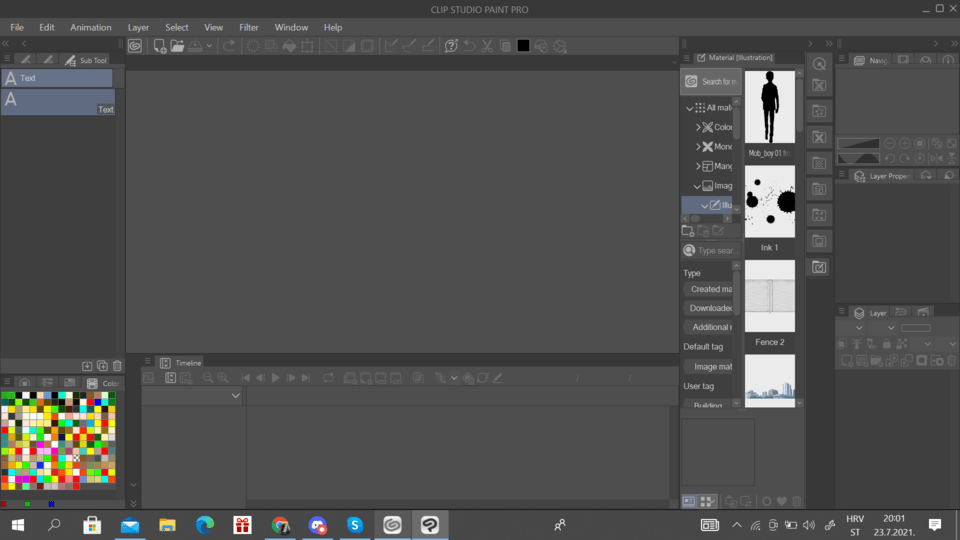The image size is (960, 540).
Task: Open the File menu
Action: [x=17, y=28]
